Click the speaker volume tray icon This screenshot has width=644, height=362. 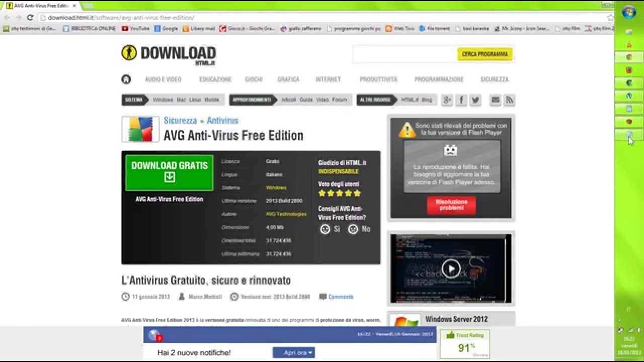(x=639, y=330)
